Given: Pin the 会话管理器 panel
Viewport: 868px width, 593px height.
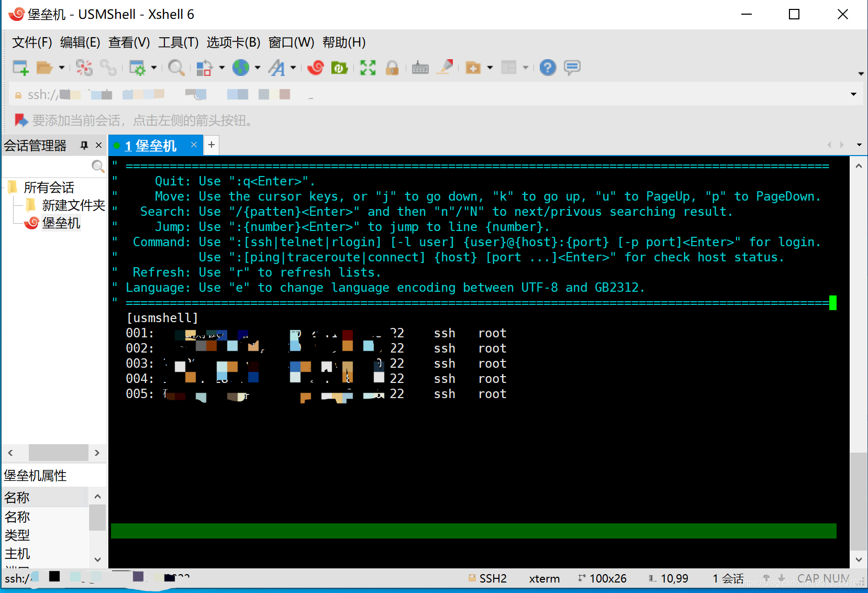Looking at the screenshot, I should 84,145.
